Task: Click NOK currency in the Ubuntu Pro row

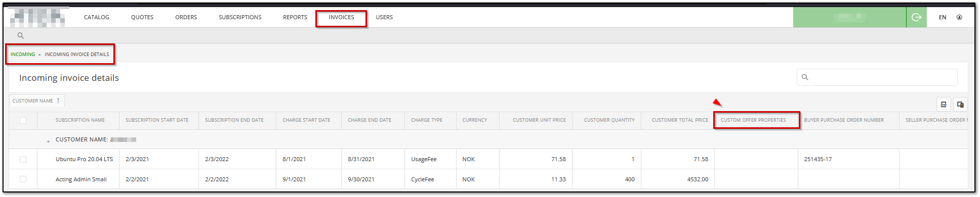Action: (468, 159)
